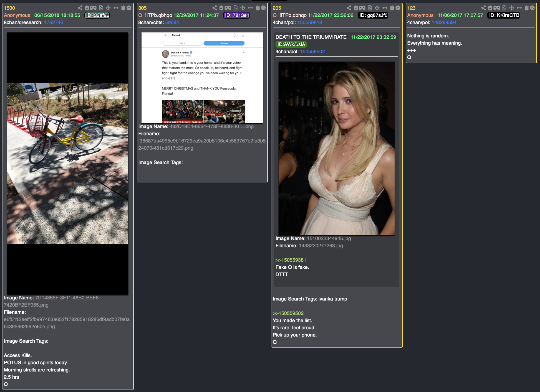Open 4chan/pol link 150559818

310,22
